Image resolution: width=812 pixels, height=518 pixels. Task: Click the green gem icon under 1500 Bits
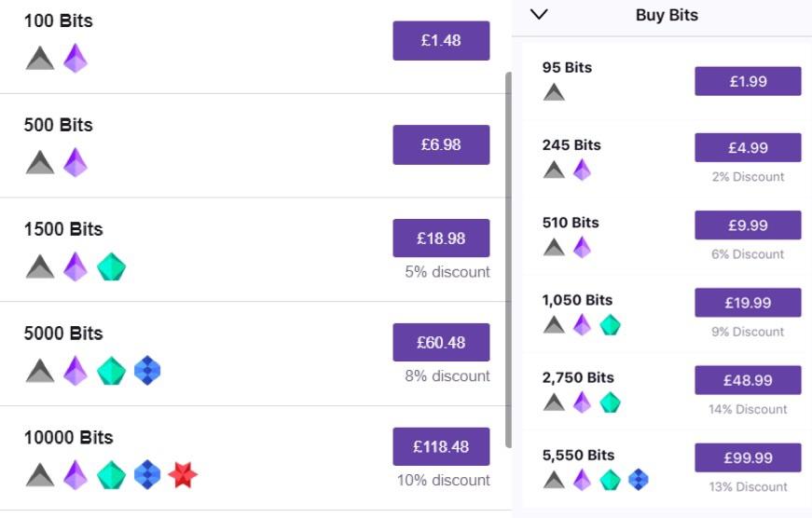coord(111,267)
